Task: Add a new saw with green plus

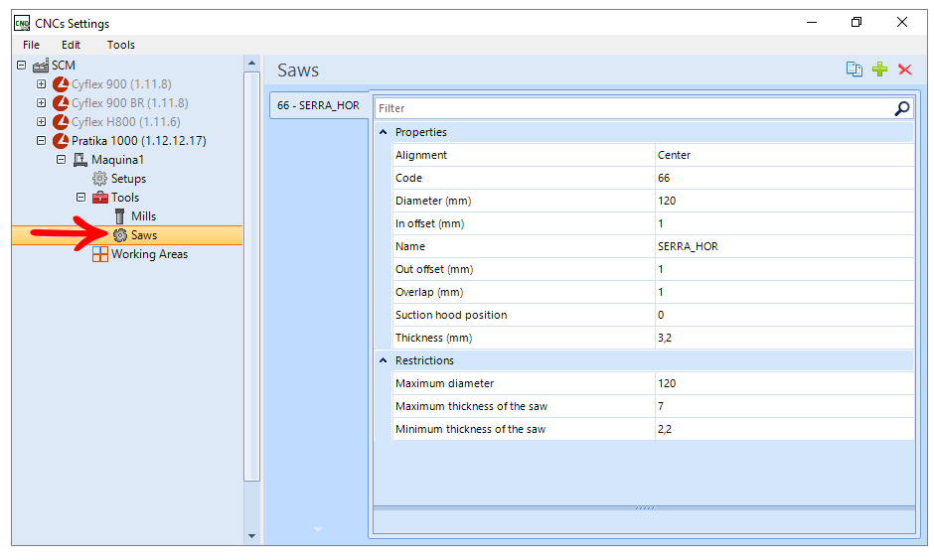Action: [x=879, y=70]
